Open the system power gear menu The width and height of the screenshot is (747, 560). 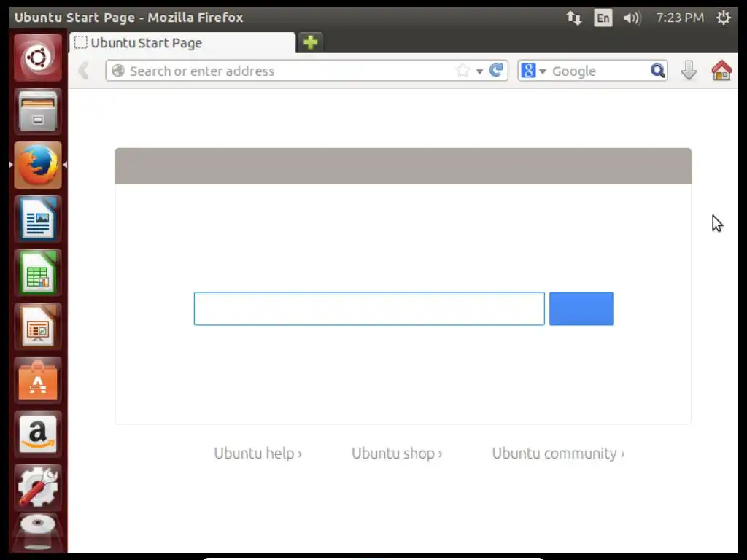723,17
